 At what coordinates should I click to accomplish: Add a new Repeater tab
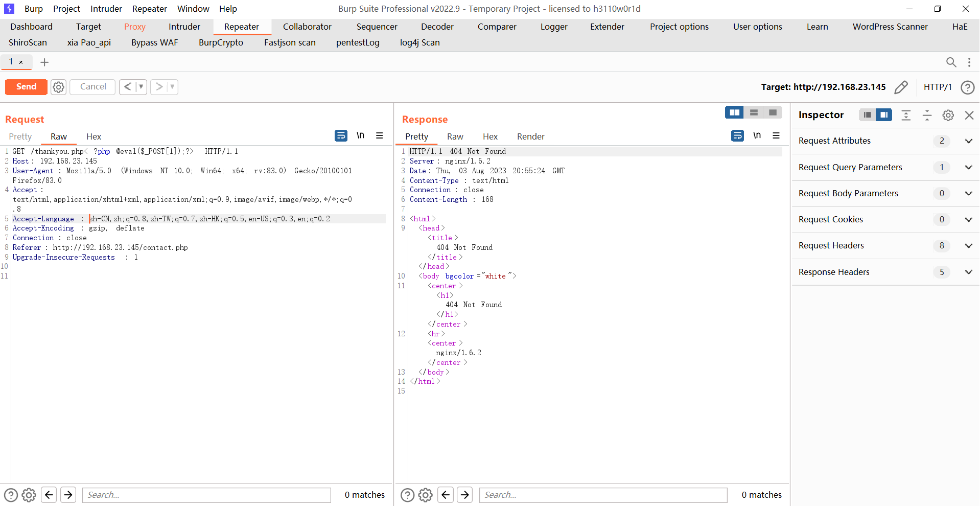44,62
